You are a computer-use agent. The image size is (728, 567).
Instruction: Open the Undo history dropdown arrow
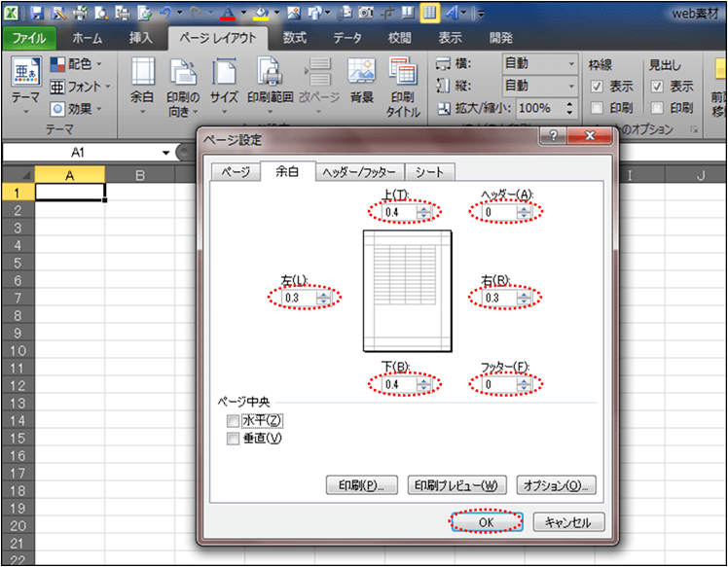coord(179,14)
